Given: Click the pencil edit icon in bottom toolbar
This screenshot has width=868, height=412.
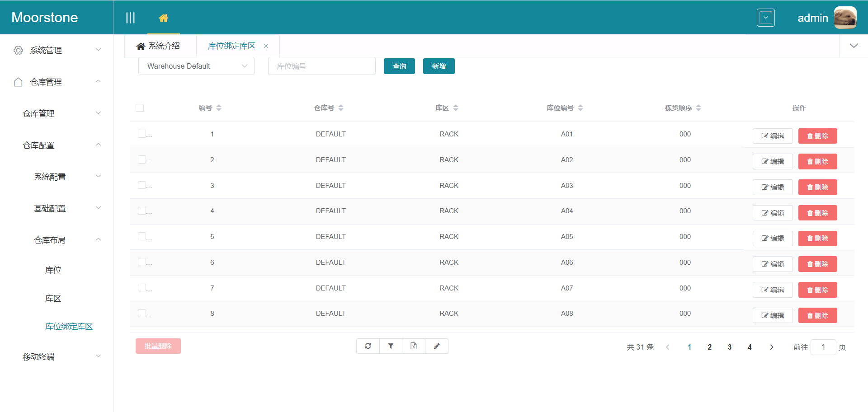Looking at the screenshot, I should (x=437, y=346).
